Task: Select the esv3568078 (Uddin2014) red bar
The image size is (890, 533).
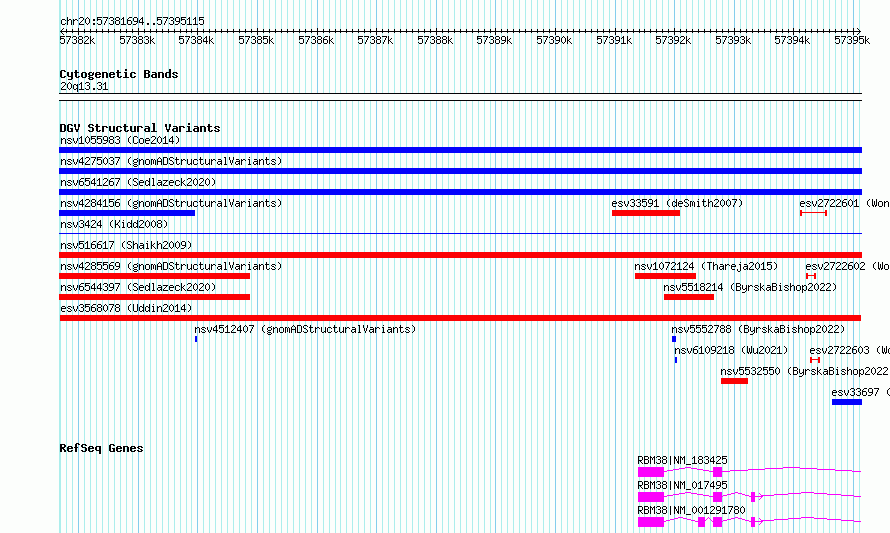Action: click(460, 318)
